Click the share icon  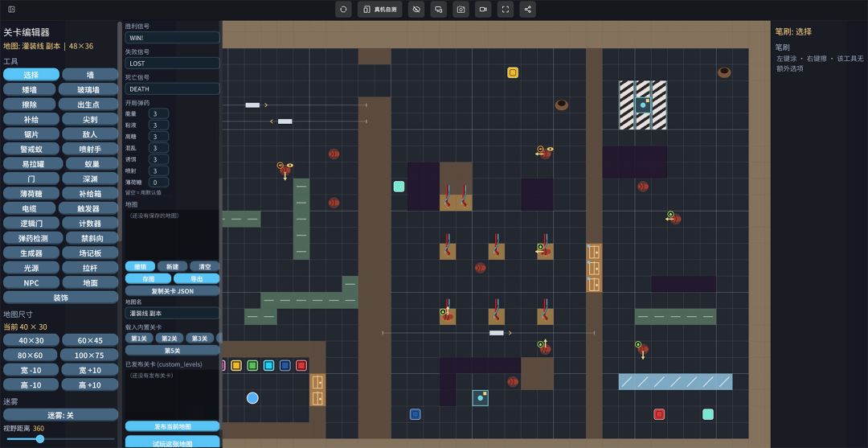point(527,10)
